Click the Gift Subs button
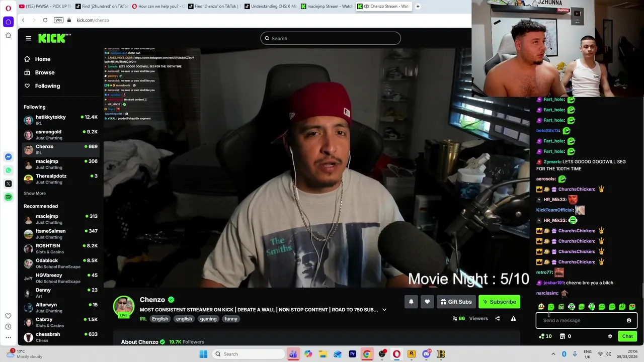 point(456,302)
